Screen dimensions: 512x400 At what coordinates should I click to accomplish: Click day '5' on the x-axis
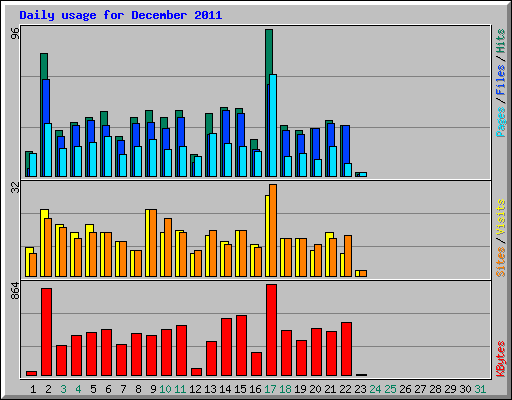(x=93, y=389)
